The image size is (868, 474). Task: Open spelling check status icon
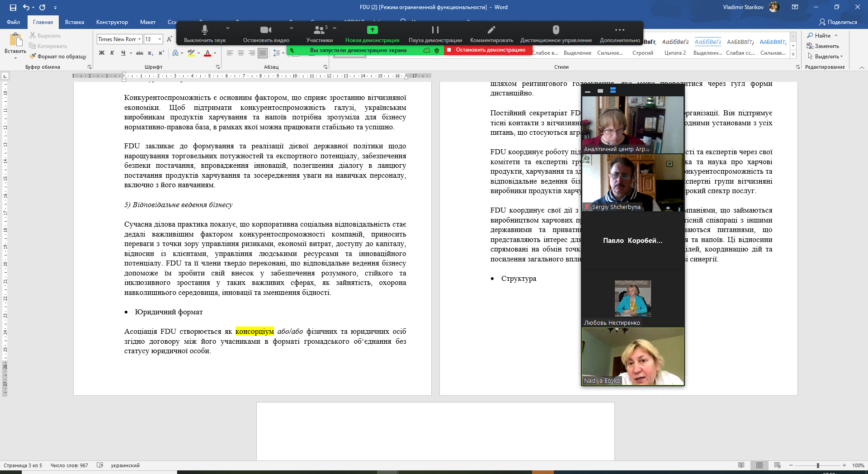point(100,465)
